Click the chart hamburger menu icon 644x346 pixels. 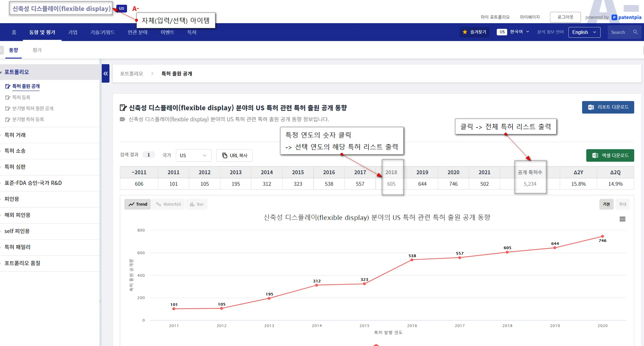tap(622, 219)
